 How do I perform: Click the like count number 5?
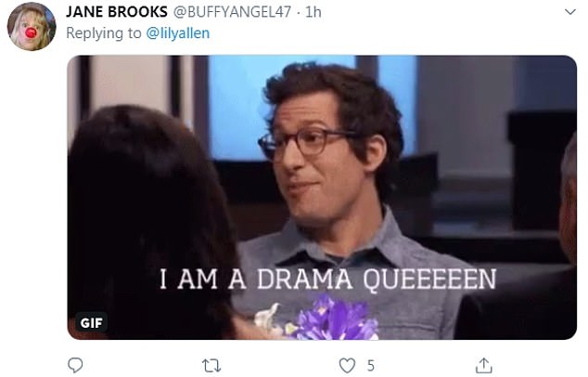(x=370, y=365)
